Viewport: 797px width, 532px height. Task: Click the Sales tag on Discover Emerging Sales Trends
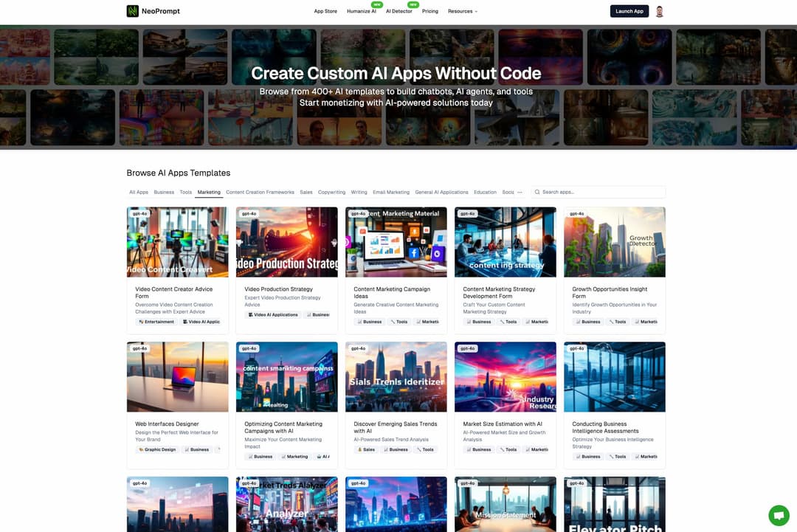click(366, 449)
